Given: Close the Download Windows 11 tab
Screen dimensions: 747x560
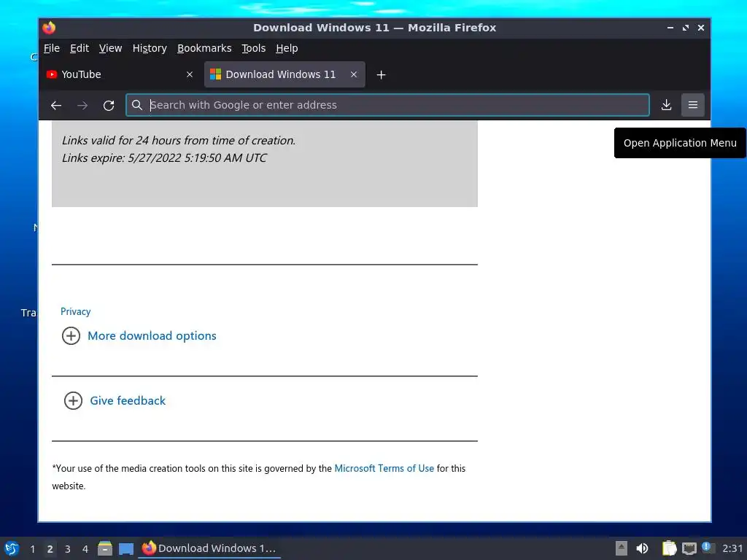Looking at the screenshot, I should tap(354, 74).
